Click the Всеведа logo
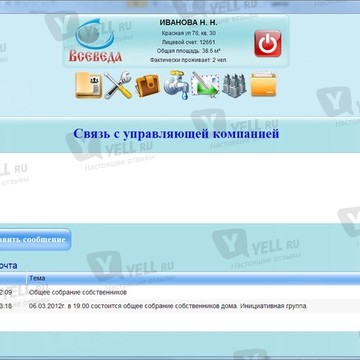This screenshot has width=360, height=360. pyautogui.click(x=95, y=41)
